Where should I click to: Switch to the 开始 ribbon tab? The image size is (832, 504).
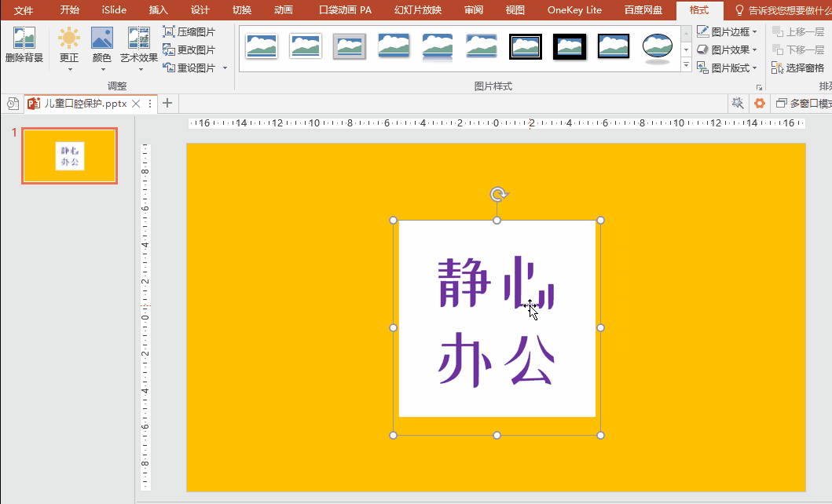tap(69, 10)
